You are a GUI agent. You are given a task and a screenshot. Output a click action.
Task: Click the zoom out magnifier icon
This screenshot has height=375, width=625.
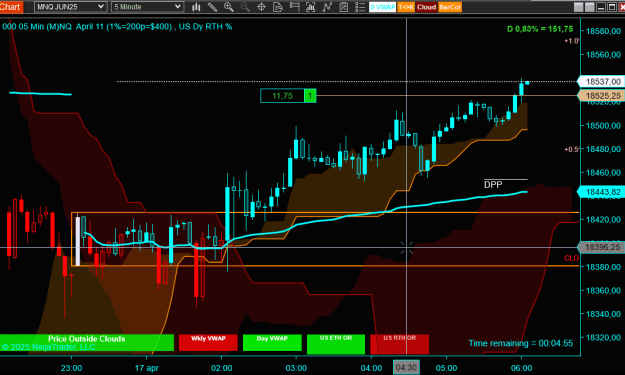[x=245, y=7]
